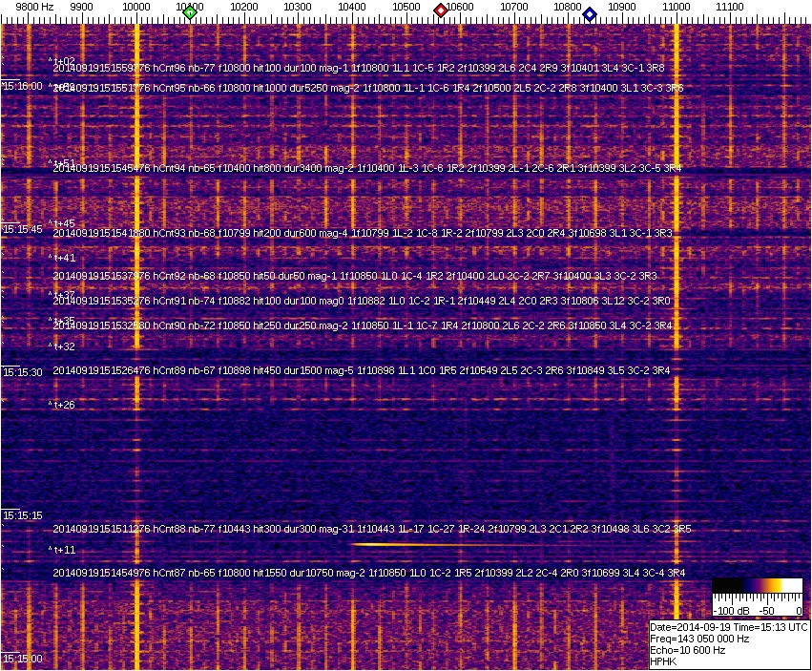Select the 15:15:45 time label
This screenshot has width=812, height=671.
pos(23,229)
